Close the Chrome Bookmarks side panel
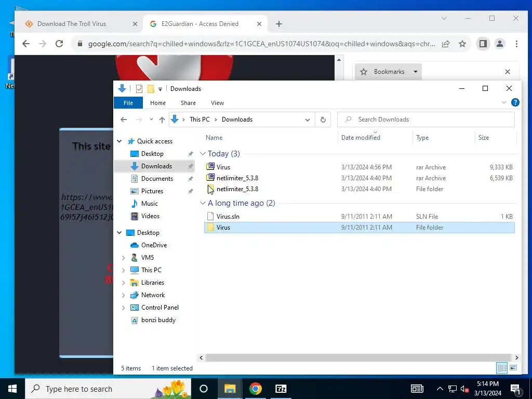Image resolution: width=532 pixels, height=399 pixels. pyautogui.click(x=508, y=72)
